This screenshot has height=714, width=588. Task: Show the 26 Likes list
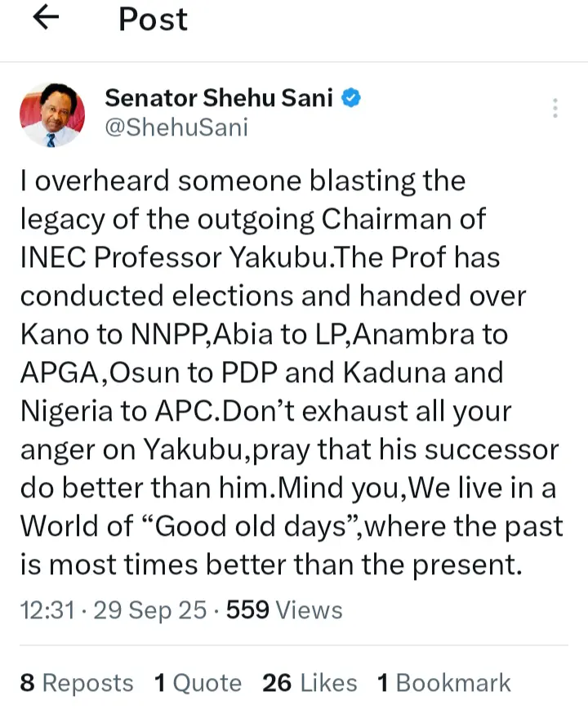click(x=310, y=683)
